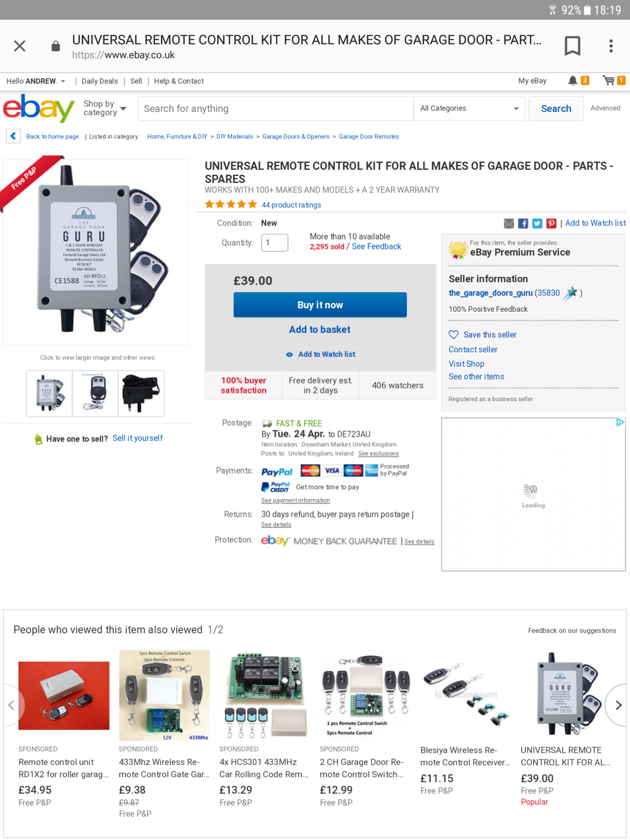Go to the eBay logo home
Image resolution: width=630 pixels, height=840 pixels.
(38, 108)
